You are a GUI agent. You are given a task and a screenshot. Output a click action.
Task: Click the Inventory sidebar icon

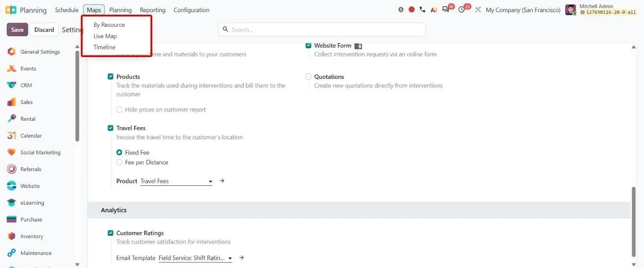12,237
